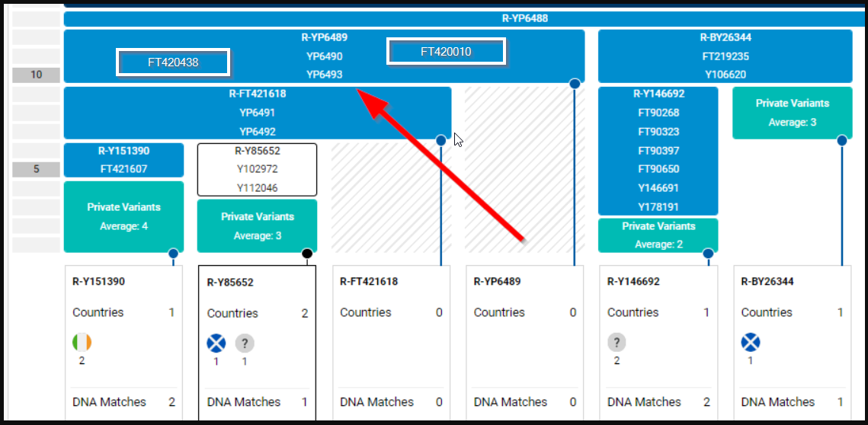Select the R-Y146692 branch block
The image size is (868, 425).
(658, 151)
